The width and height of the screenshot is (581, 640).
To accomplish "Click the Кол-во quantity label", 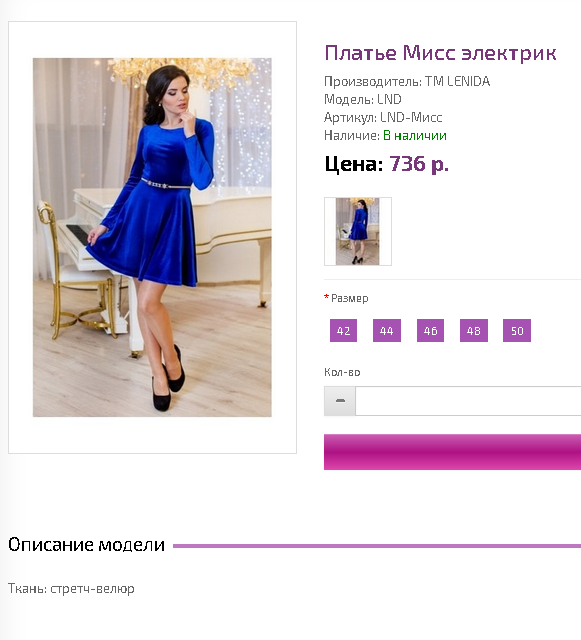I will (x=342, y=372).
